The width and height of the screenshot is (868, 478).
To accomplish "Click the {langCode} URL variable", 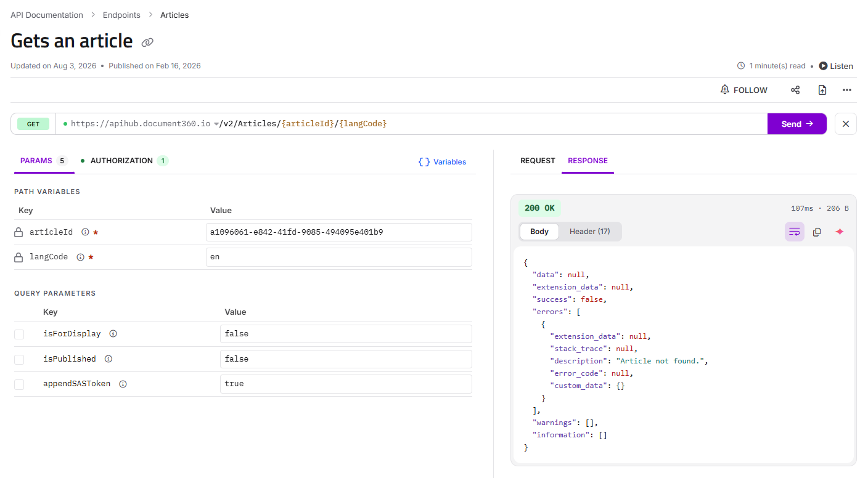I will tap(363, 124).
